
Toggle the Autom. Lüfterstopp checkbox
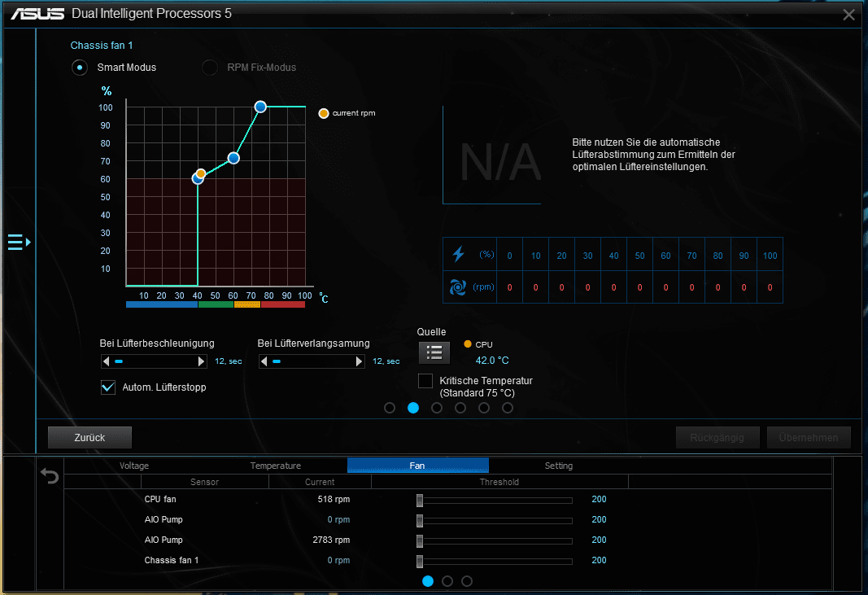click(108, 387)
